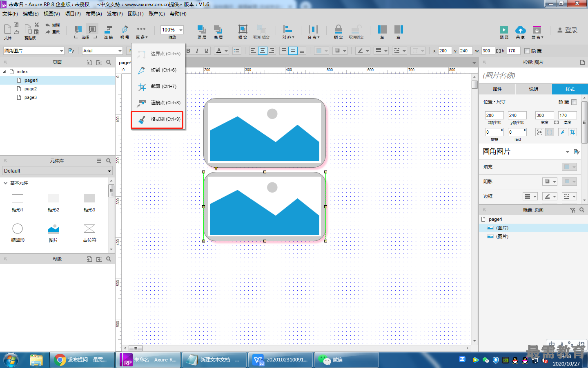Click the filter icon in Outline panel

coord(572,210)
